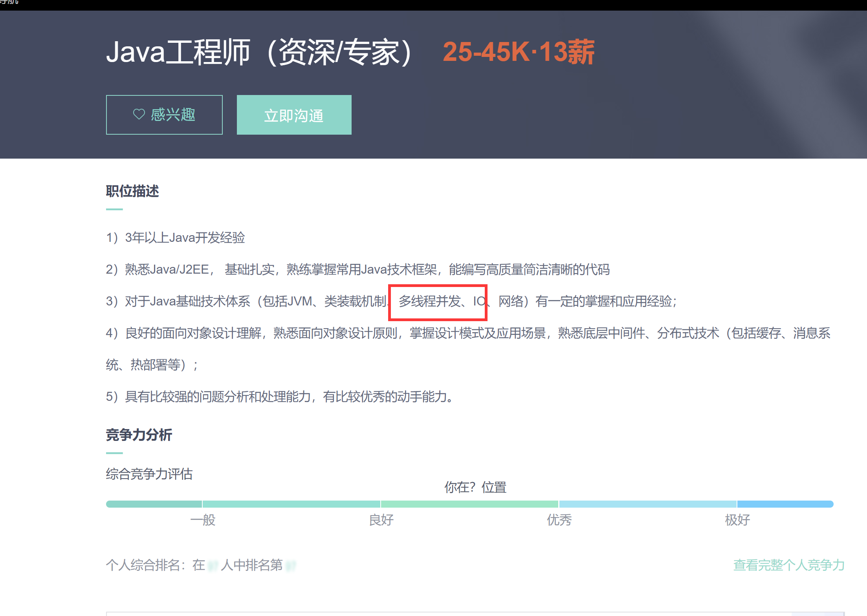Select the 良好 level label

click(x=381, y=520)
